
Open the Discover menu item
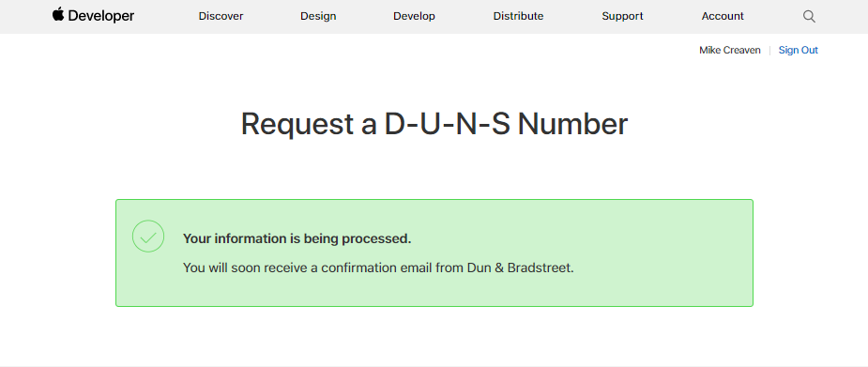(x=221, y=17)
